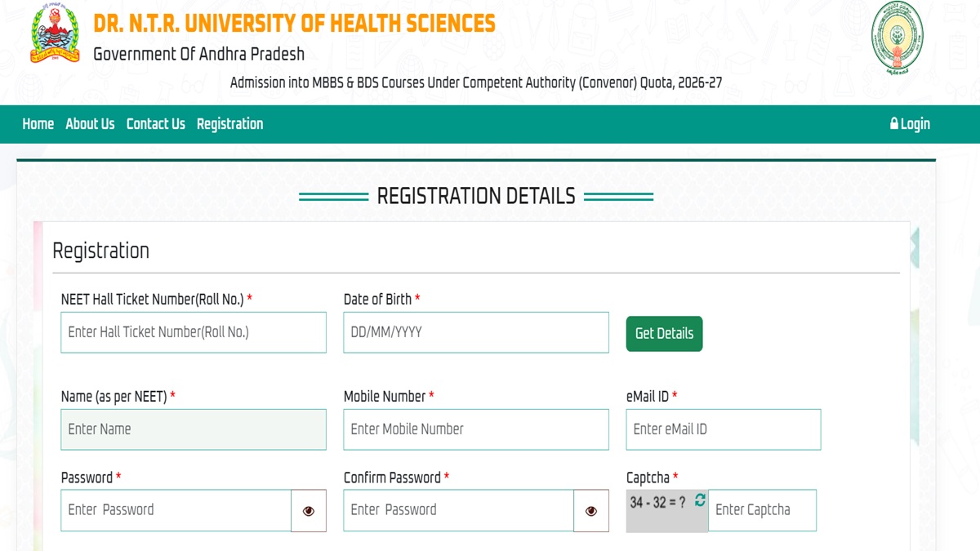Reveal Confirm Password with its eye icon

pyautogui.click(x=591, y=511)
